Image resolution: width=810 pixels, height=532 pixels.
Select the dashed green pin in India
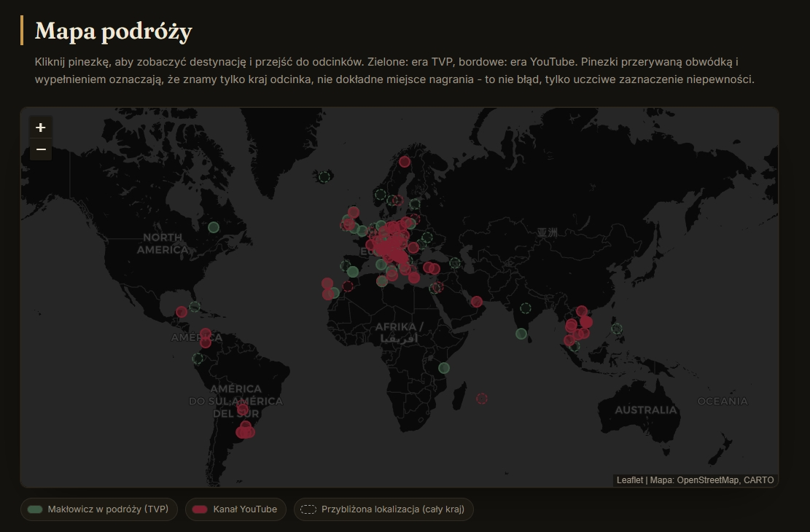pos(526,308)
